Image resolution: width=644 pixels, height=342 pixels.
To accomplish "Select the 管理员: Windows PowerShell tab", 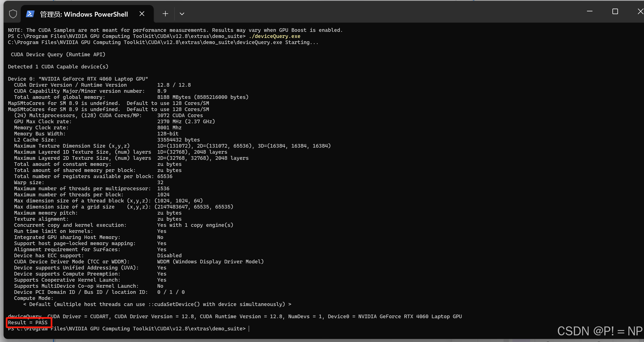I will click(84, 14).
